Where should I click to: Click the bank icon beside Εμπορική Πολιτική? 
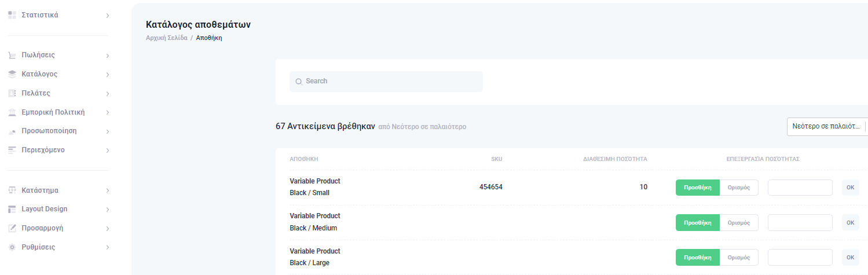12,112
